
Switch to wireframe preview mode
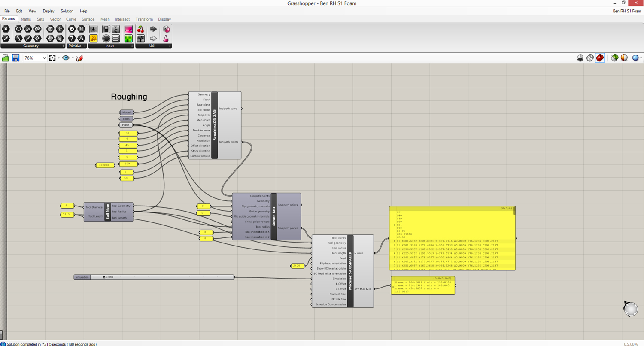[x=590, y=58]
